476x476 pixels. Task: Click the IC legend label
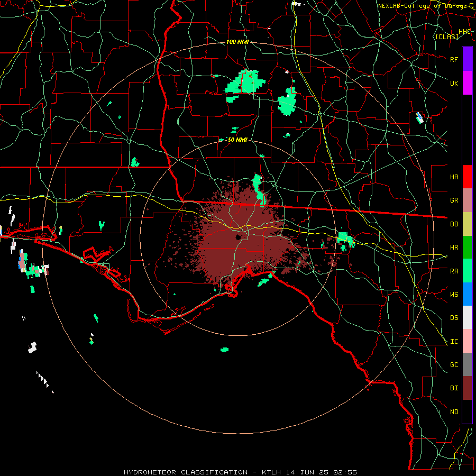coord(454,342)
